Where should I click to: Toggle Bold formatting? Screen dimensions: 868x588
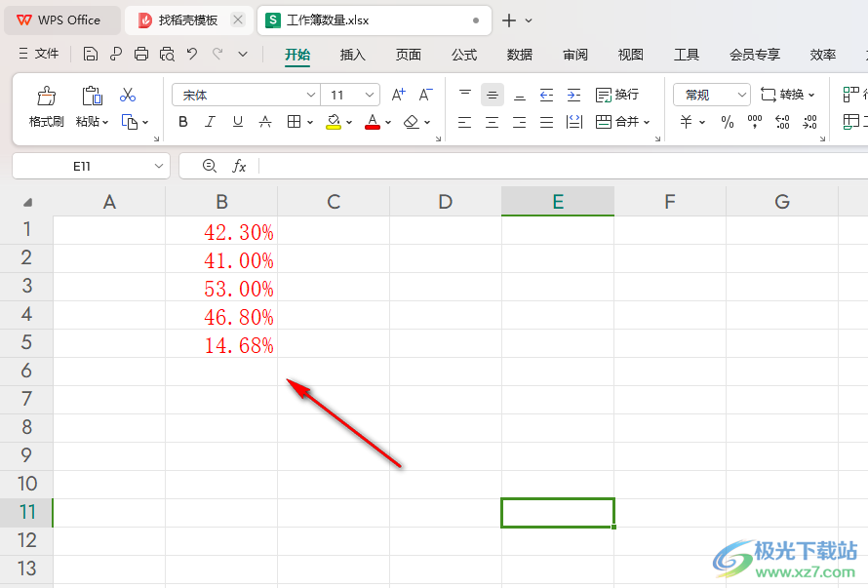pyautogui.click(x=183, y=122)
